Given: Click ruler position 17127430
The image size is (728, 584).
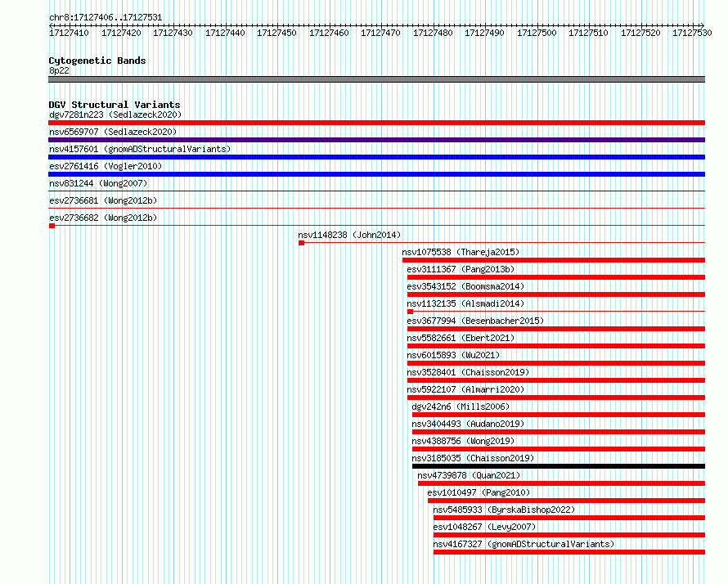Looking at the screenshot, I should (x=173, y=33).
